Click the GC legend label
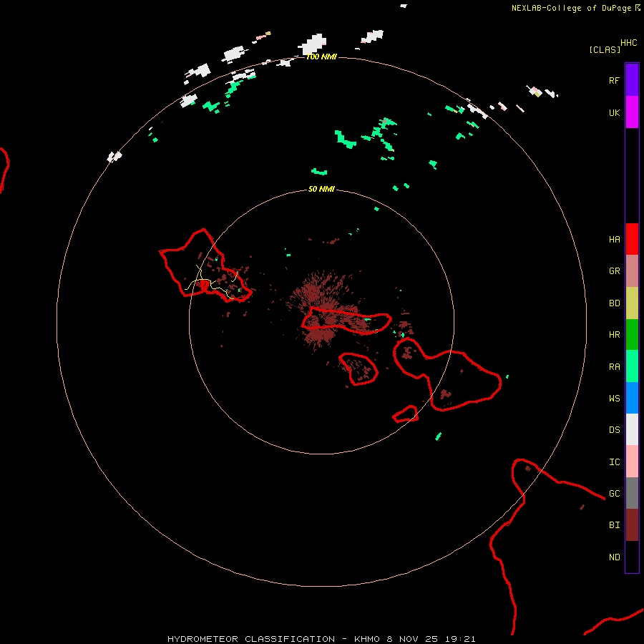644x644 pixels. point(614,494)
